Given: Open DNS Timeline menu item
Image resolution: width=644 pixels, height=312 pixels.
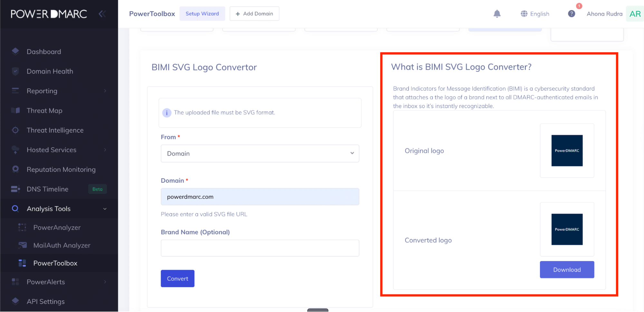Looking at the screenshot, I should [48, 189].
